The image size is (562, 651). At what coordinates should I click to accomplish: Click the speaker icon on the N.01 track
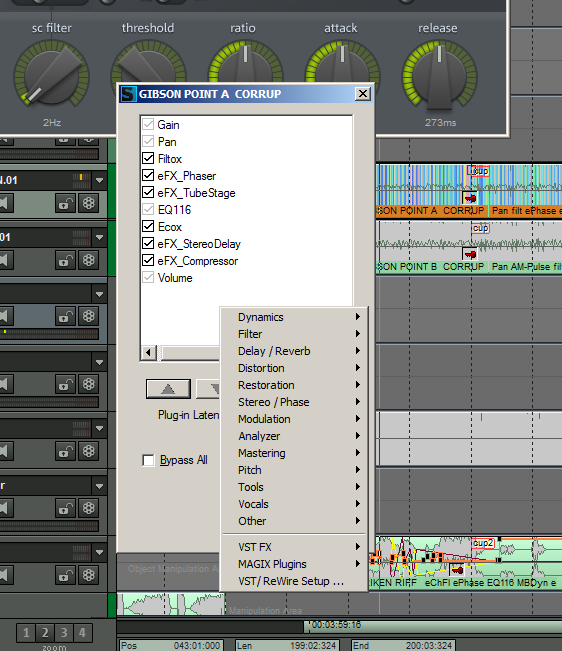pos(6,203)
